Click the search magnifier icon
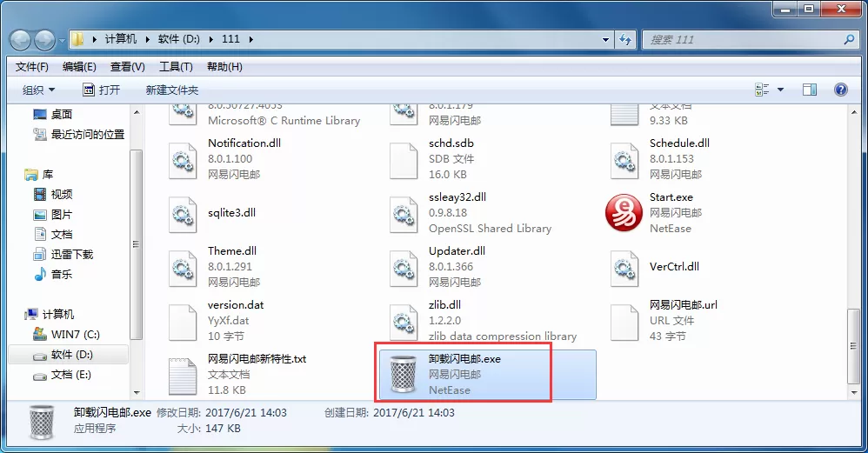This screenshot has height=453, width=868. (849, 39)
